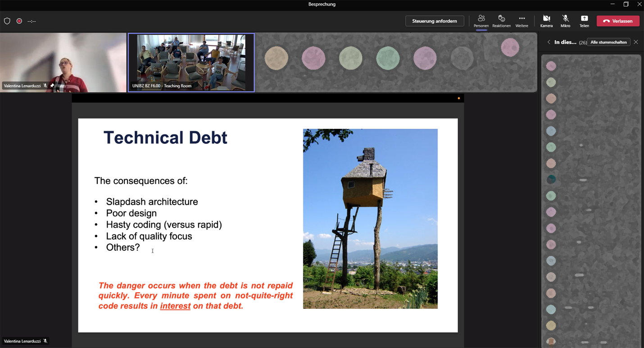Open the Personen participants panel

point(481,21)
